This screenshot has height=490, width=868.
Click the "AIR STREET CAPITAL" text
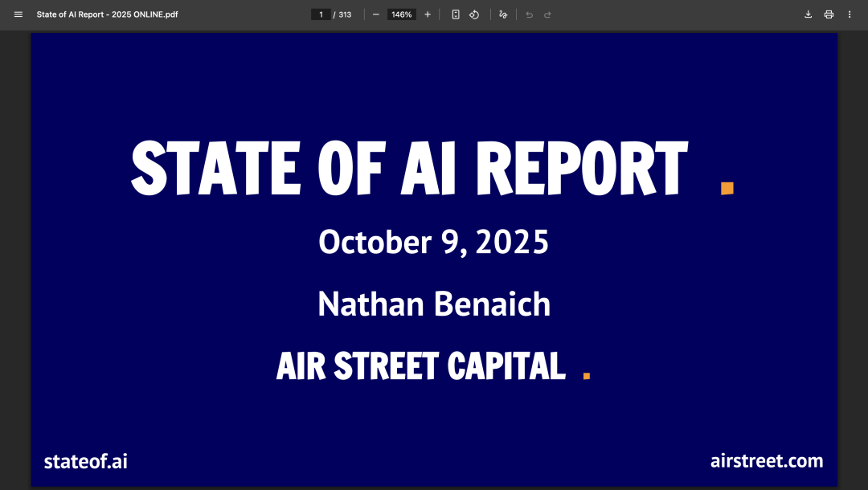pyautogui.click(x=420, y=366)
